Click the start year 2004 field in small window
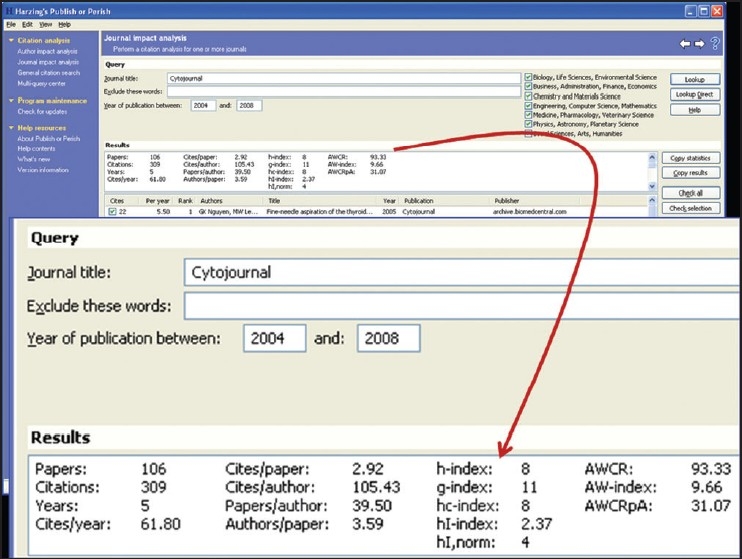The image size is (742, 559). coord(203,106)
